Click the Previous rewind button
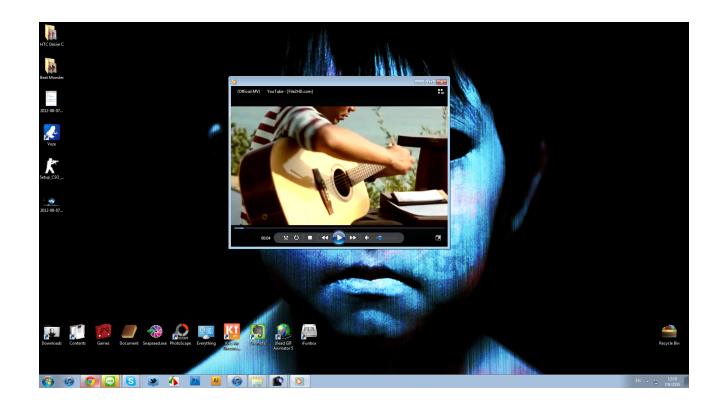 coord(325,238)
